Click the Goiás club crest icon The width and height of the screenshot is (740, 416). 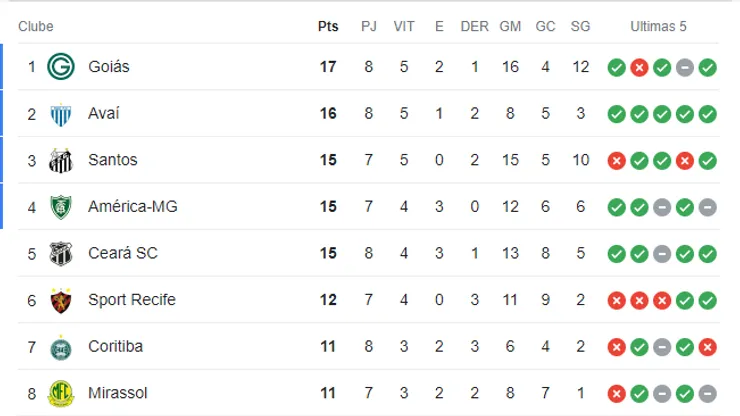(62, 67)
